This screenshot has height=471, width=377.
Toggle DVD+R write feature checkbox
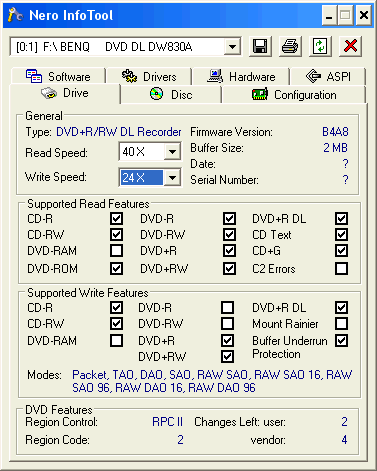tap(227, 341)
